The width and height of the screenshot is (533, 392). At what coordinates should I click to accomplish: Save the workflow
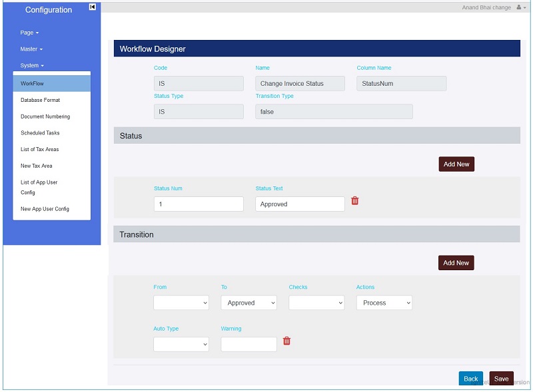(x=501, y=379)
